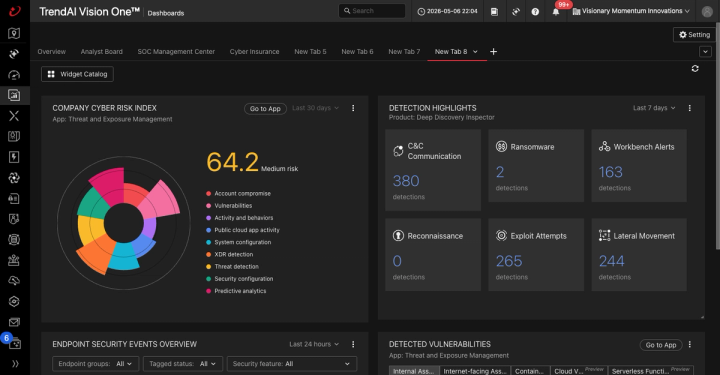The height and width of the screenshot is (375, 720).
Task: Open the envelope mail sidebar icon
Action: point(14,322)
